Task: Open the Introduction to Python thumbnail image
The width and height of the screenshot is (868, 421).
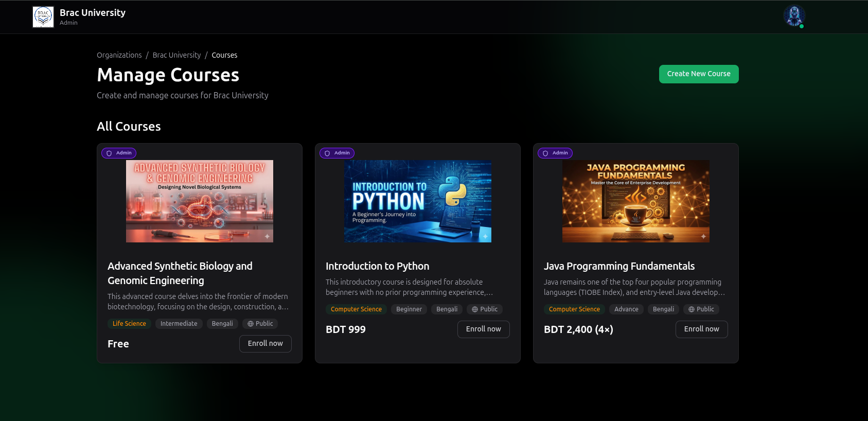Action: [x=417, y=201]
